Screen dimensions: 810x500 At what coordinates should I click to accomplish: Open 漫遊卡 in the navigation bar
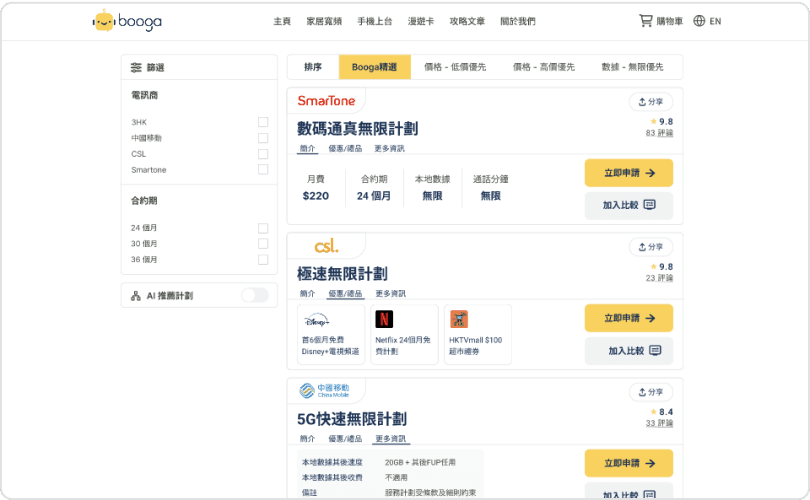click(421, 21)
